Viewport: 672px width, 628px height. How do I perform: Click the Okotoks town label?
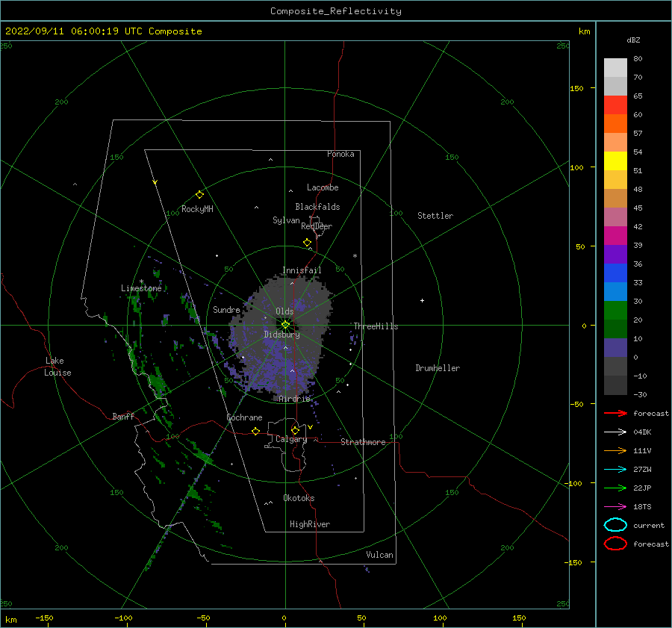[299, 498]
